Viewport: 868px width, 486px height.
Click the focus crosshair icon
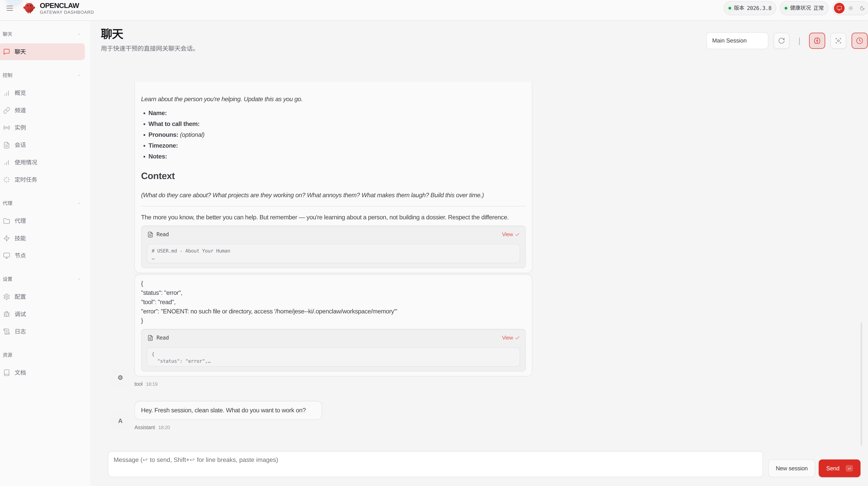[838, 40]
